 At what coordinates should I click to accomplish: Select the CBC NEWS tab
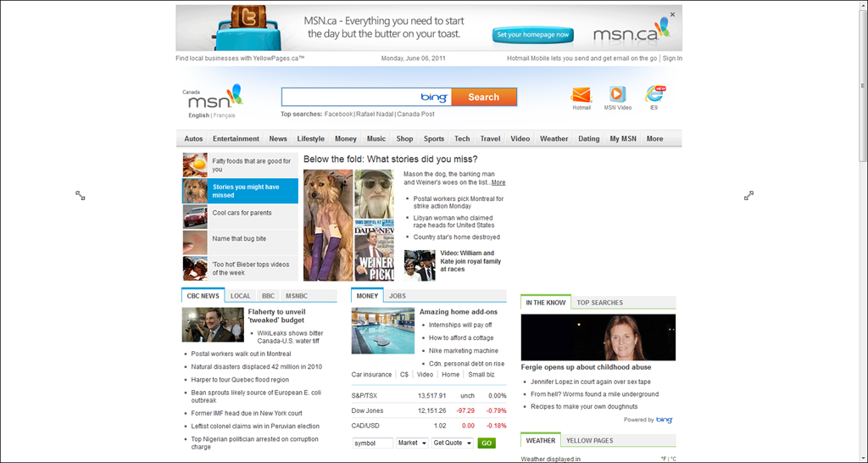tap(203, 296)
